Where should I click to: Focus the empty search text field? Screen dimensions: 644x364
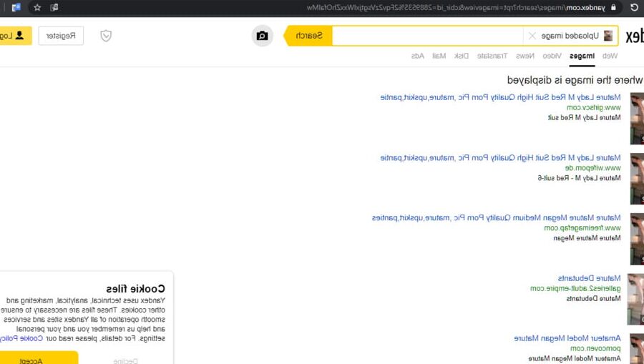(427, 36)
